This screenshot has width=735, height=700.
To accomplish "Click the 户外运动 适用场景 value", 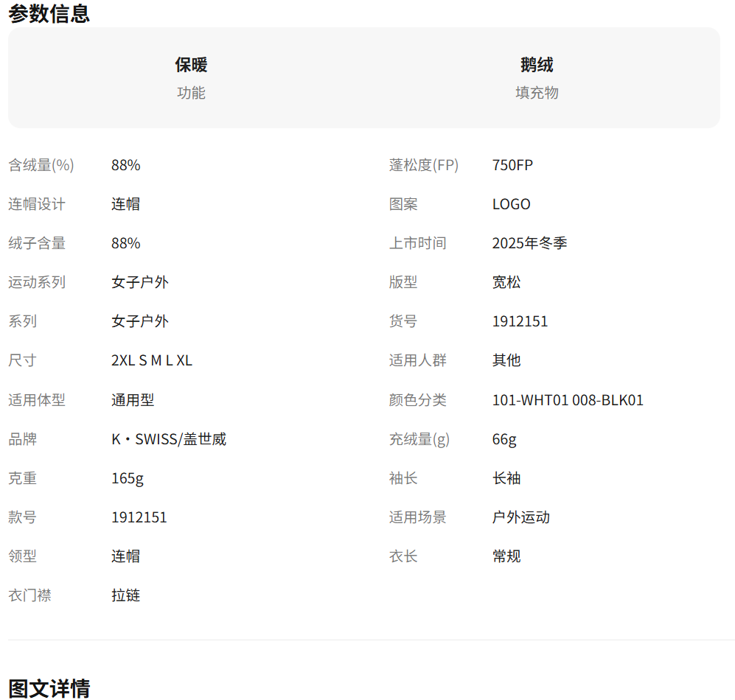I will coord(521,517).
